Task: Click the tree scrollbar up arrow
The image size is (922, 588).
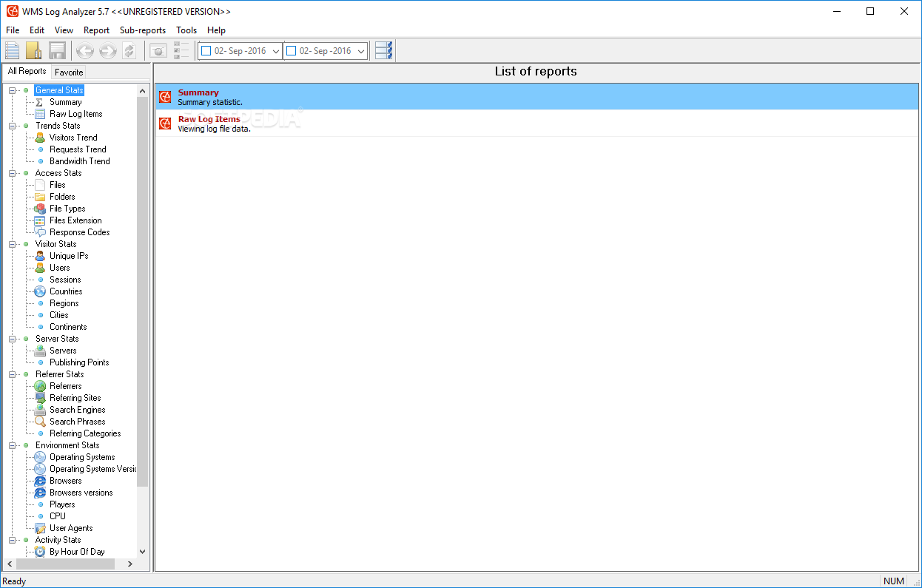Action: (143, 90)
